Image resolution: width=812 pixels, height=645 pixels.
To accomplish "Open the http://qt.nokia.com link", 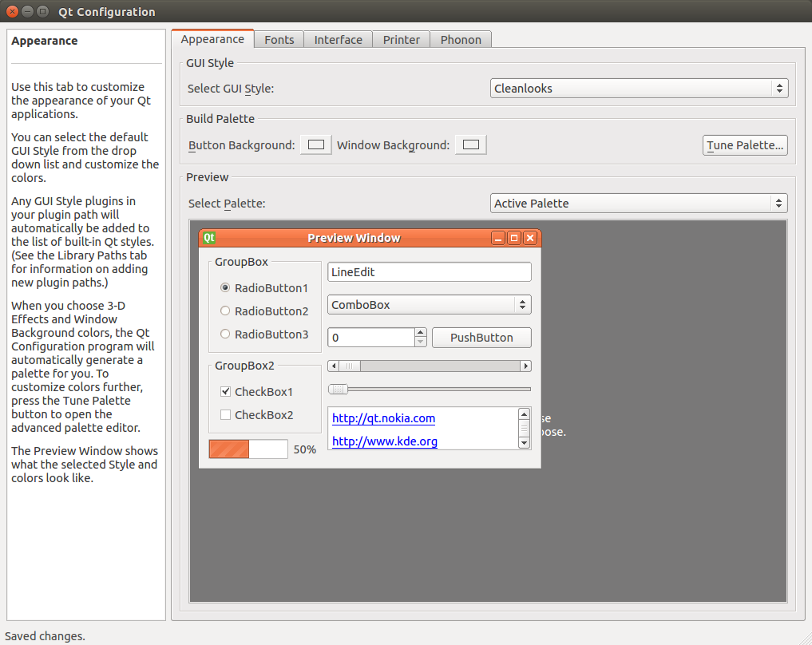I will tap(383, 418).
